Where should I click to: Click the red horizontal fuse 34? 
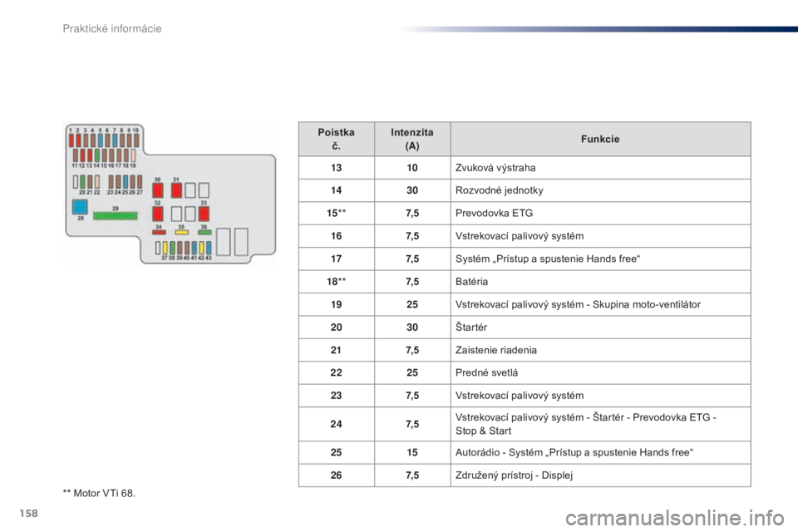pyautogui.click(x=160, y=232)
